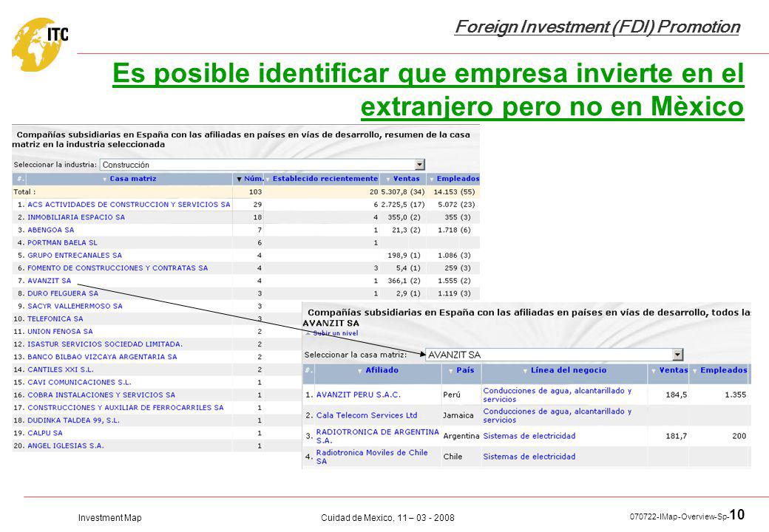Screen dimensions: 769x532
Task: Click Conducciones de agua link in Jamaica row
Action: coord(557,416)
